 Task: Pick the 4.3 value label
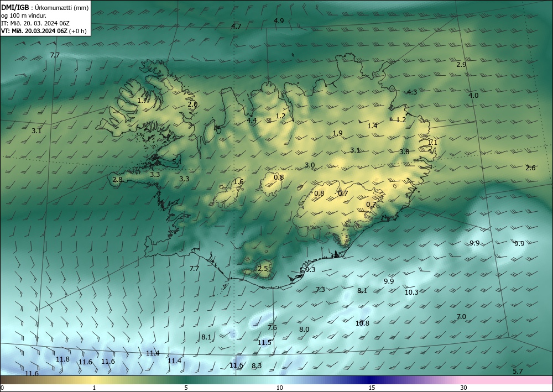pos(412,92)
